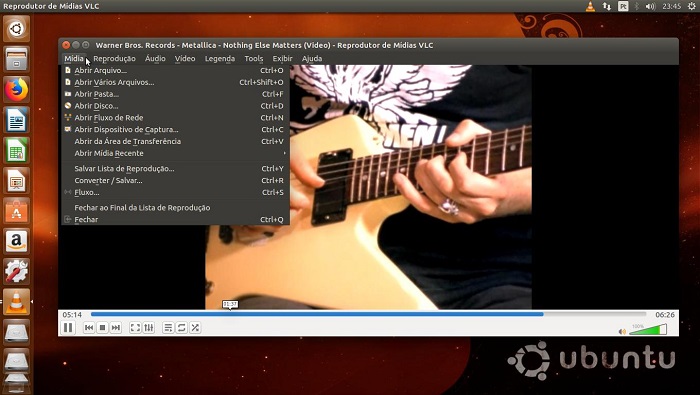This screenshot has height=395, width=700.
Task: Choose Fluxo... menu entry
Action: point(175,192)
